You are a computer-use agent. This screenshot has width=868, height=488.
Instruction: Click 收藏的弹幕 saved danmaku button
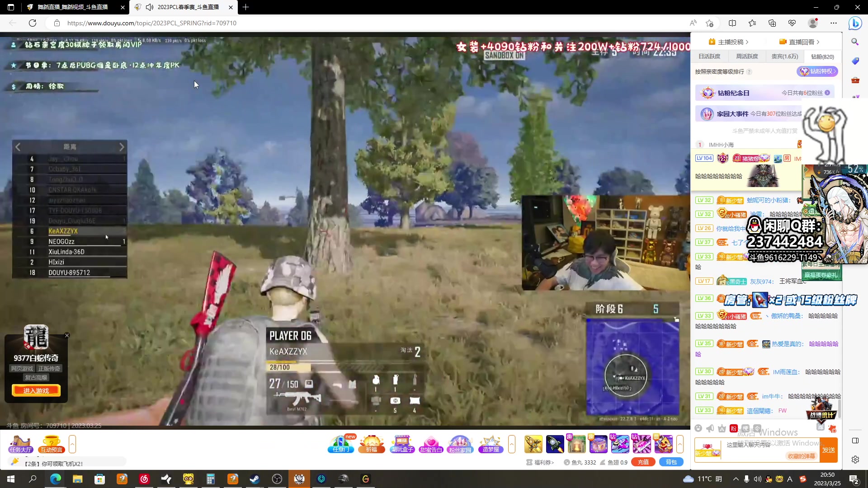[801, 456]
